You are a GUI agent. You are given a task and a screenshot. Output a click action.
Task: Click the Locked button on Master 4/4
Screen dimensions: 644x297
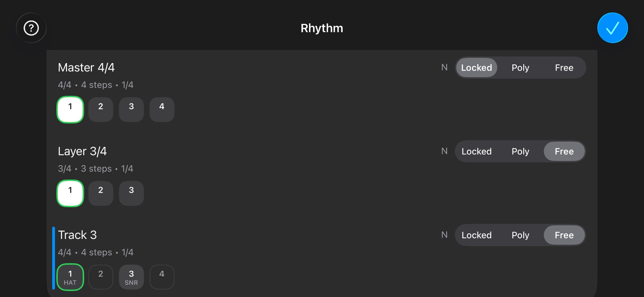476,67
